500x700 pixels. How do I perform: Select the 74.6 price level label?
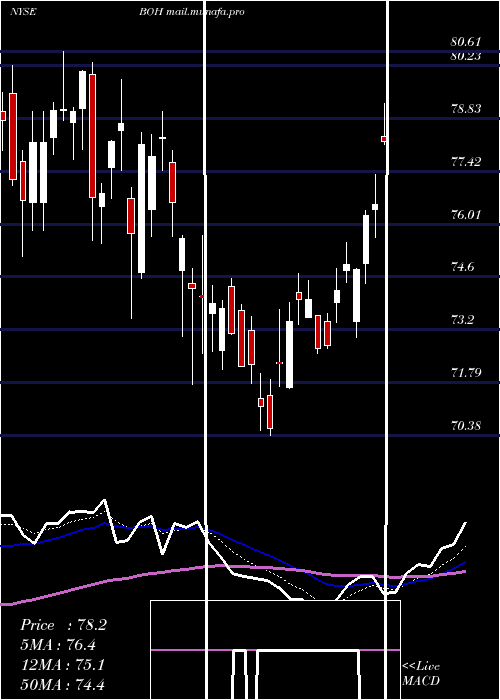[x=462, y=267]
